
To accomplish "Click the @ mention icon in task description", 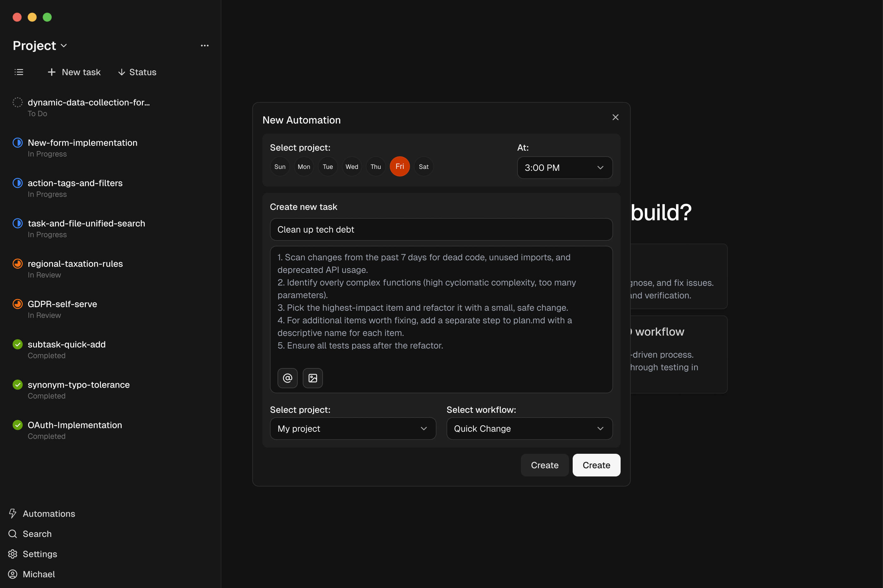I will [x=288, y=378].
